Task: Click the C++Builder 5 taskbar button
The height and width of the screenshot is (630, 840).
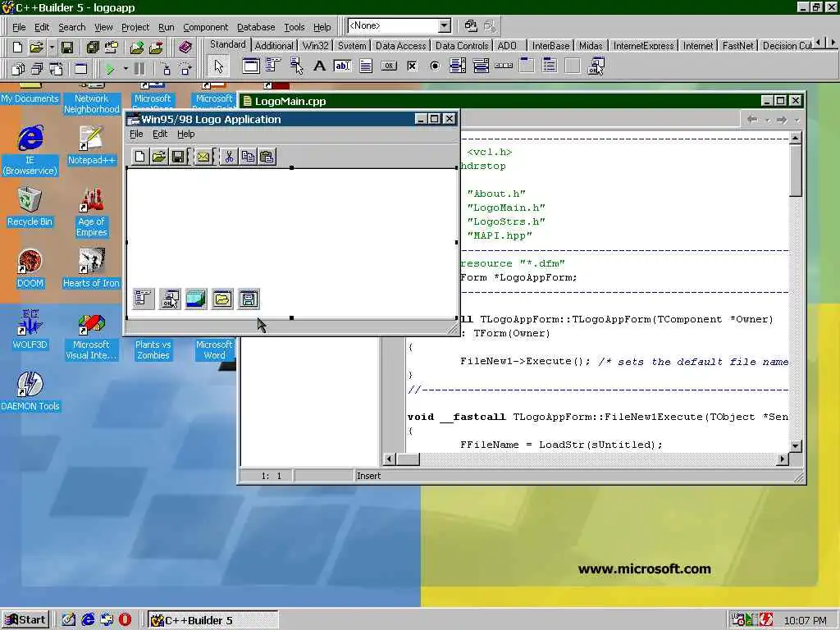Action: pyautogui.click(x=212, y=620)
